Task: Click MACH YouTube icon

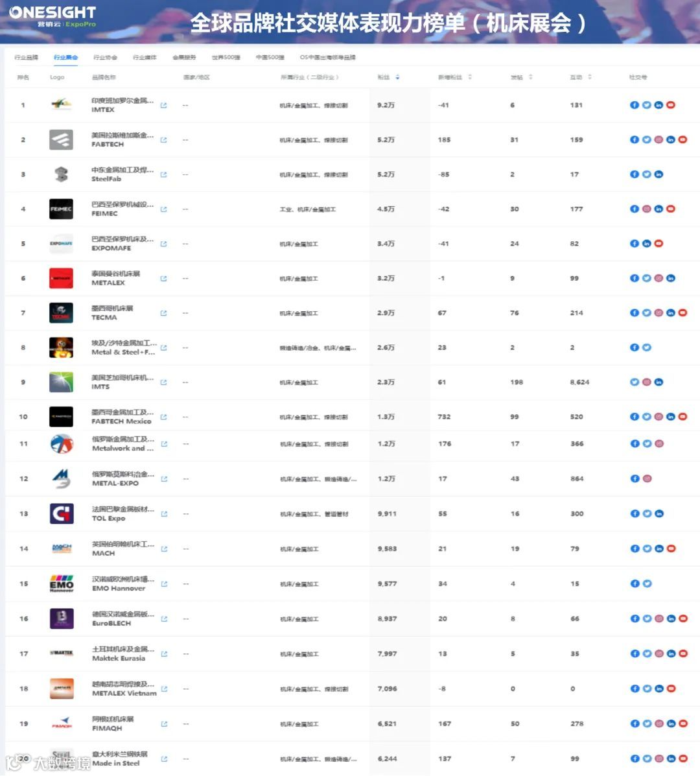Action: tap(671, 548)
